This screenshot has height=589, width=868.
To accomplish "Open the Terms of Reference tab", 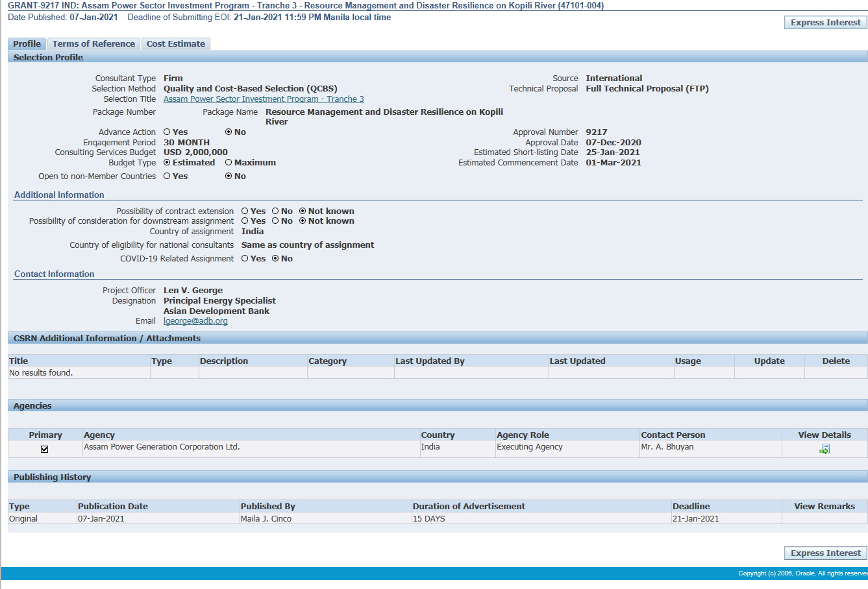I will point(93,43).
